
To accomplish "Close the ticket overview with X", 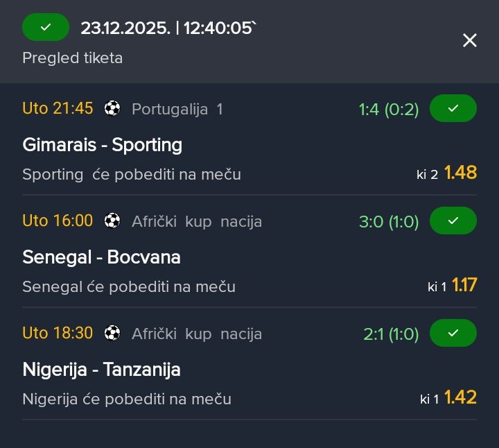I will [x=470, y=41].
